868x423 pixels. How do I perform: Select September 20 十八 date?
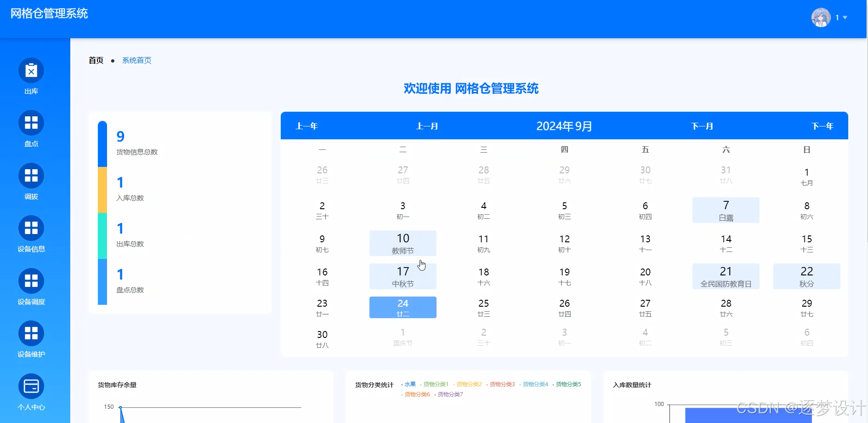pos(645,276)
